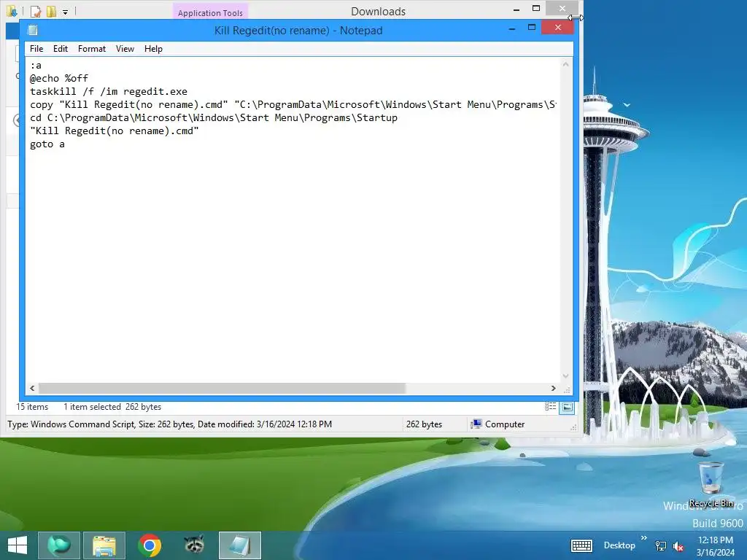Click the horizontal scrollbar thumb in Notepad
747x560 pixels.
pos(222,388)
